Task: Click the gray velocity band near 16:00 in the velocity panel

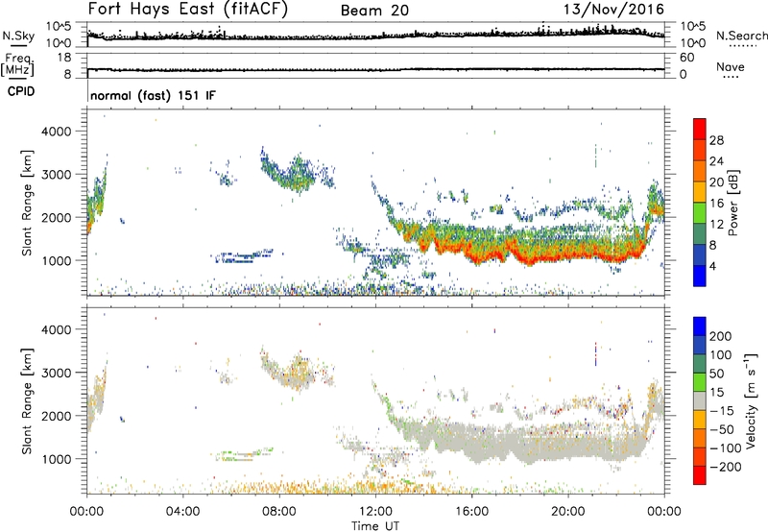Action: click(472, 441)
